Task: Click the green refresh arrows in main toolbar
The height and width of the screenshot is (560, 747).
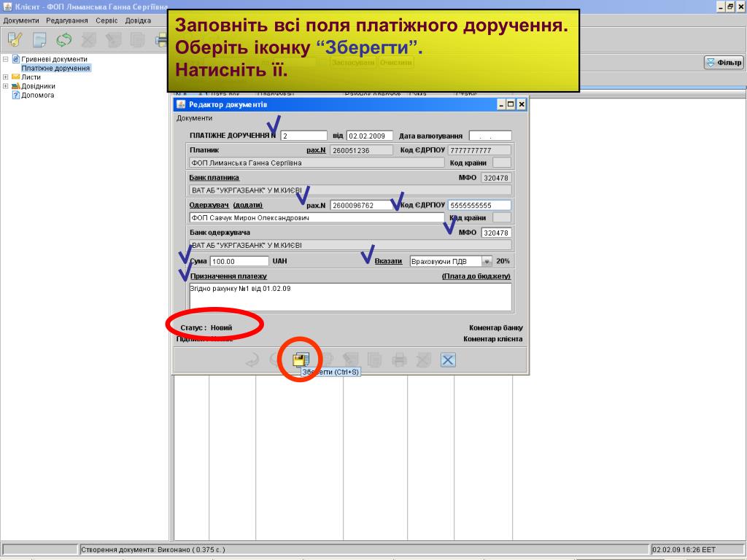Action: click(x=64, y=39)
